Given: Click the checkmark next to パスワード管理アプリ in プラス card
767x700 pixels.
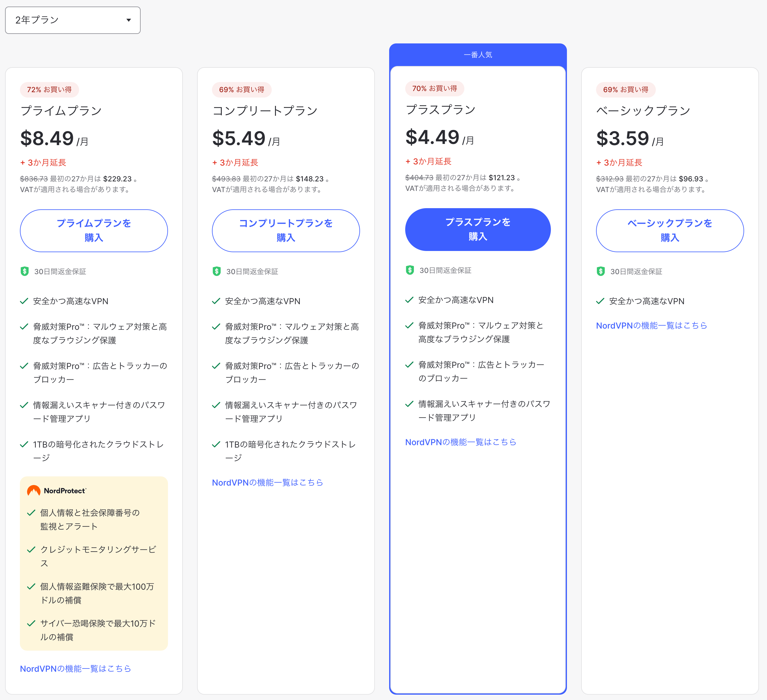Looking at the screenshot, I should tap(409, 404).
